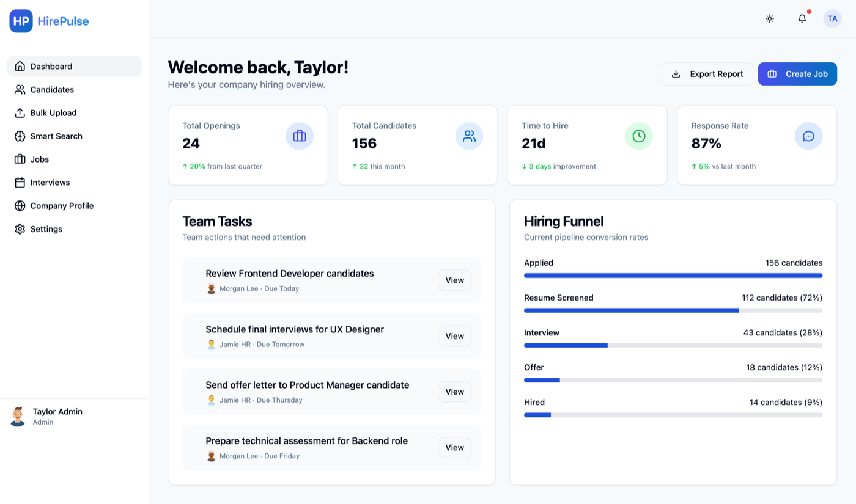Click '14 candidates (9%)' text

pyautogui.click(x=786, y=402)
